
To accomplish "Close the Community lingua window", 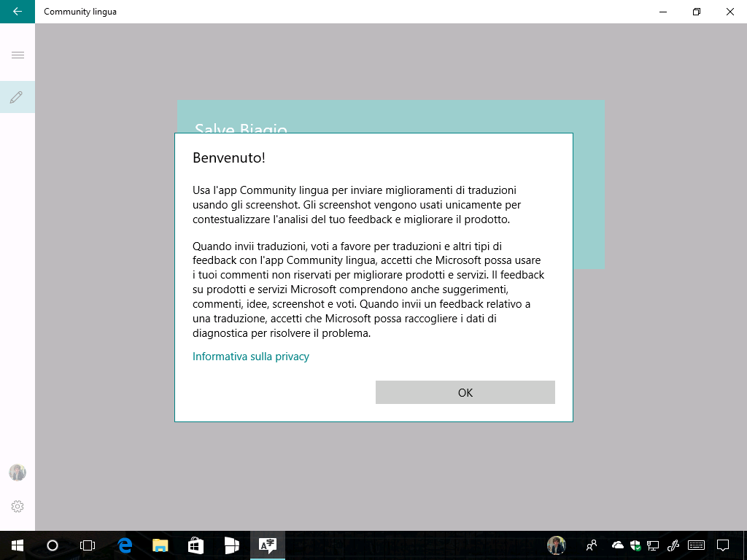I will [729, 12].
